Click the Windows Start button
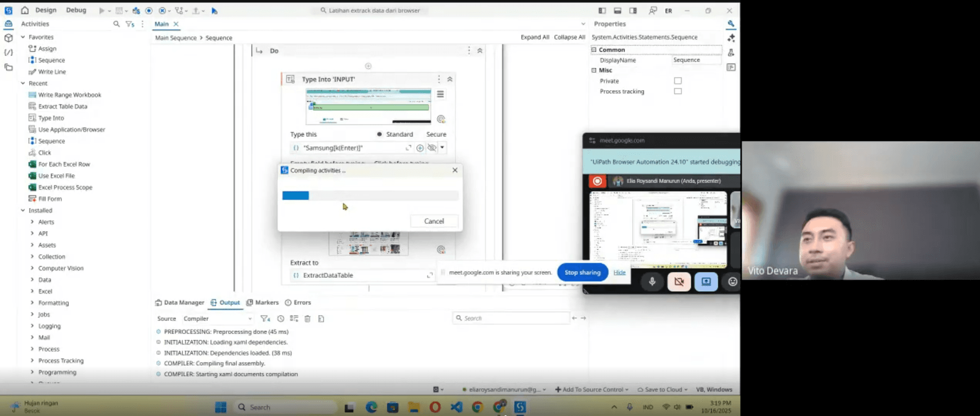 pyautogui.click(x=221, y=407)
